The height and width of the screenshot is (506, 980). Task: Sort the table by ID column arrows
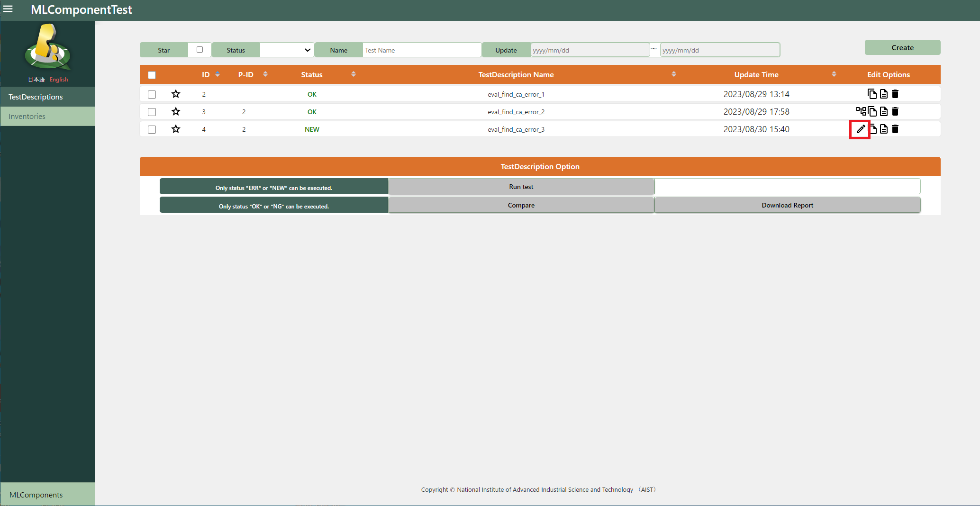coord(218,74)
